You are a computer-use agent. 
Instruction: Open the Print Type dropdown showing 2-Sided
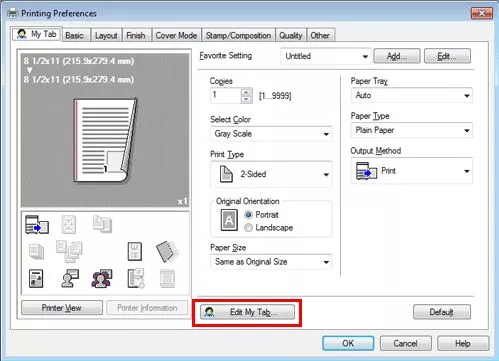pyautogui.click(x=271, y=174)
